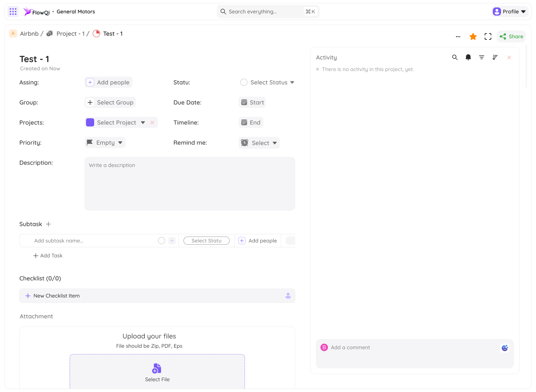
Task: Toggle Activity notifications bell
Action: tap(468, 57)
